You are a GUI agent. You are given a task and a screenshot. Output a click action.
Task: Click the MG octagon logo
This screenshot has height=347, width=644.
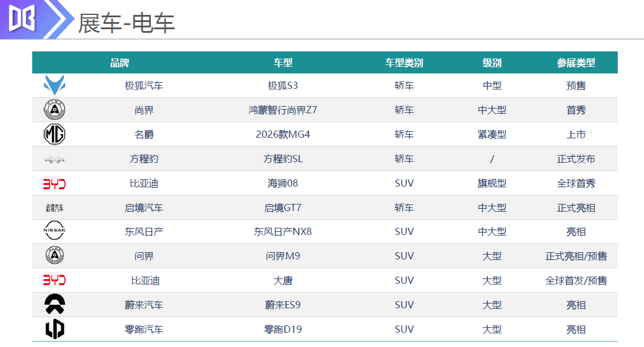click(x=54, y=134)
